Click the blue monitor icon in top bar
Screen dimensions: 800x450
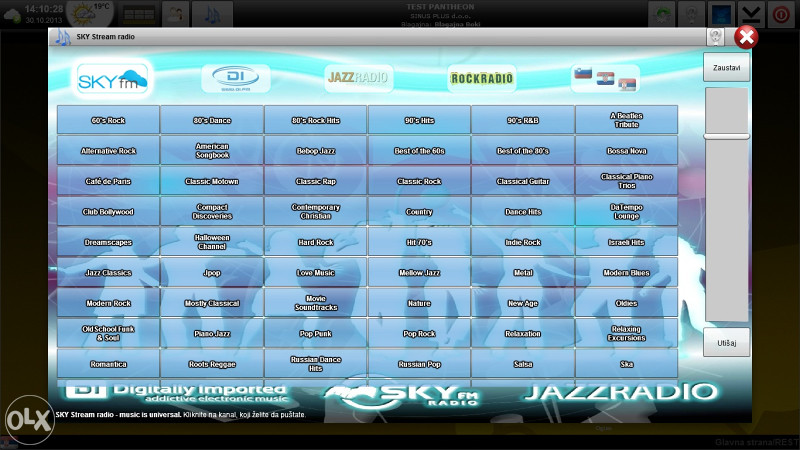720,14
